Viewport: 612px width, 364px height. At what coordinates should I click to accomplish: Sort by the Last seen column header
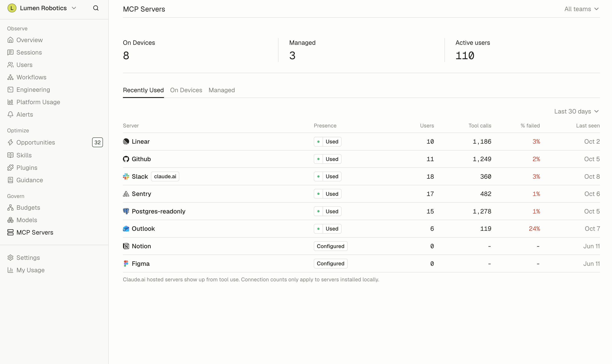tap(588, 126)
